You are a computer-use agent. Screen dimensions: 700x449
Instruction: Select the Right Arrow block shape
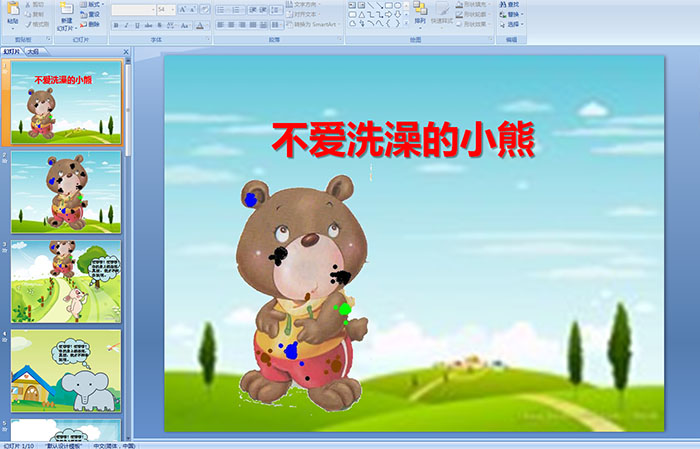(x=388, y=15)
